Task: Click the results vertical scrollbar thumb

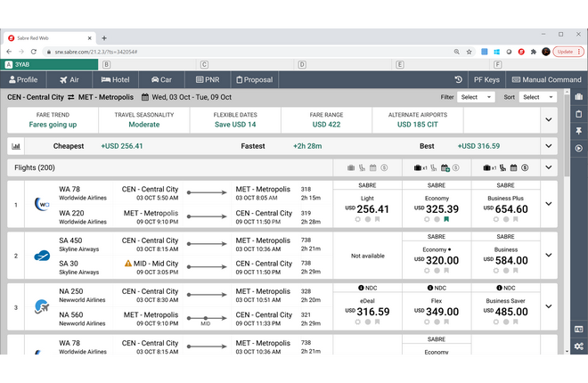Action: pos(567,134)
